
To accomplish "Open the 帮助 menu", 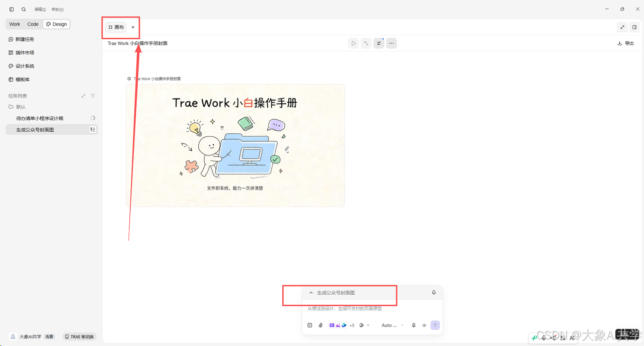I will click(x=57, y=10).
